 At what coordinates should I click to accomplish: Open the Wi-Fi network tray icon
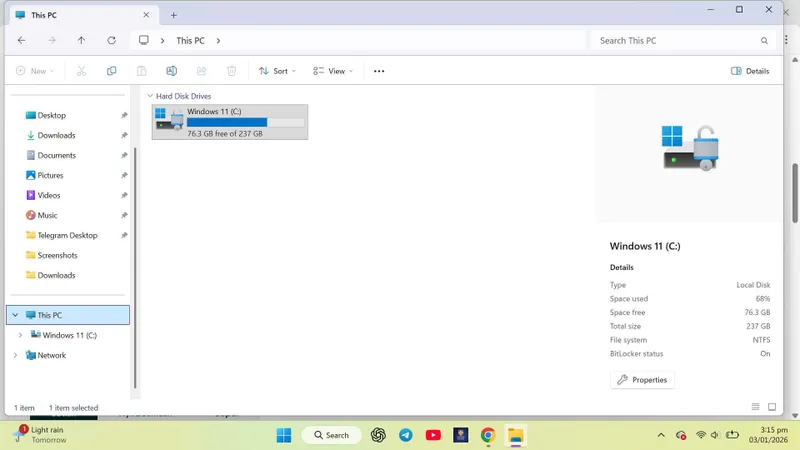tap(701, 435)
